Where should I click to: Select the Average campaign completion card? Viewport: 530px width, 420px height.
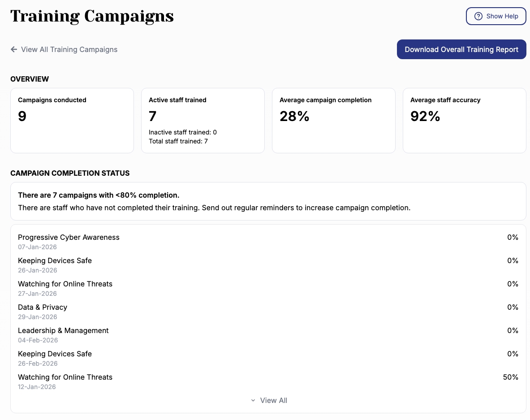[x=334, y=121]
